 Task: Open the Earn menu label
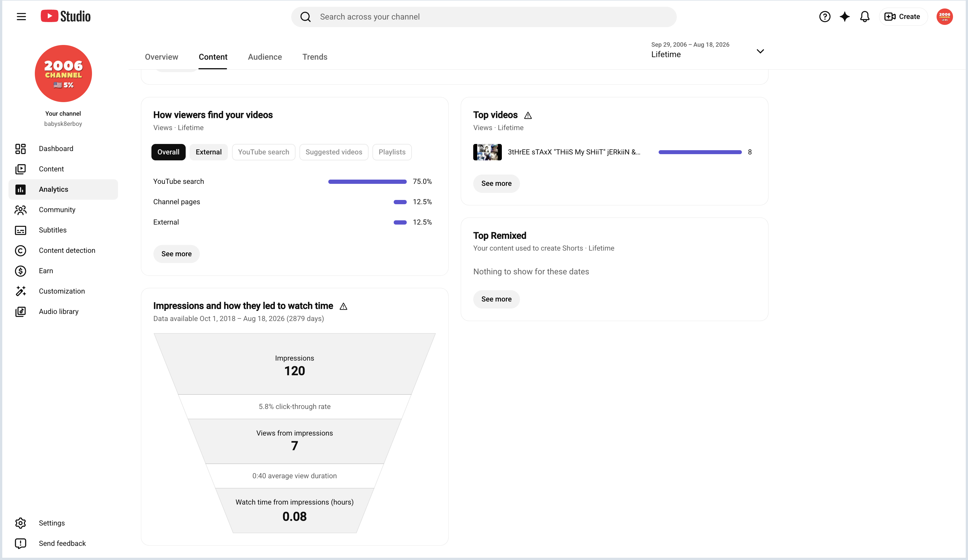coord(46,271)
